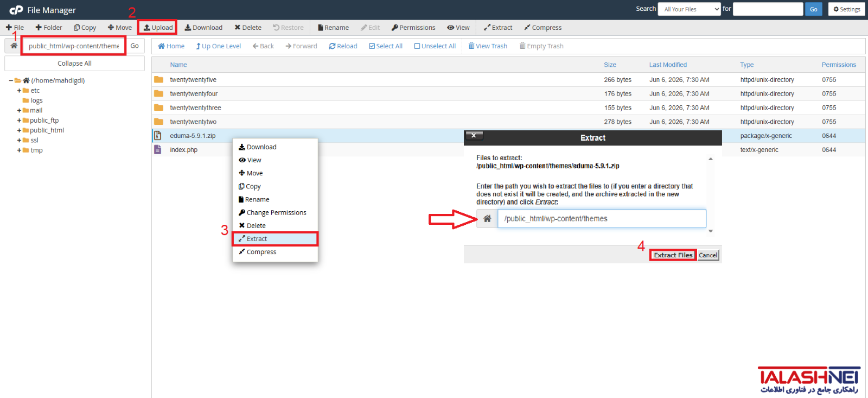Create a new Folder
This screenshot has height=398, width=868.
click(x=49, y=28)
